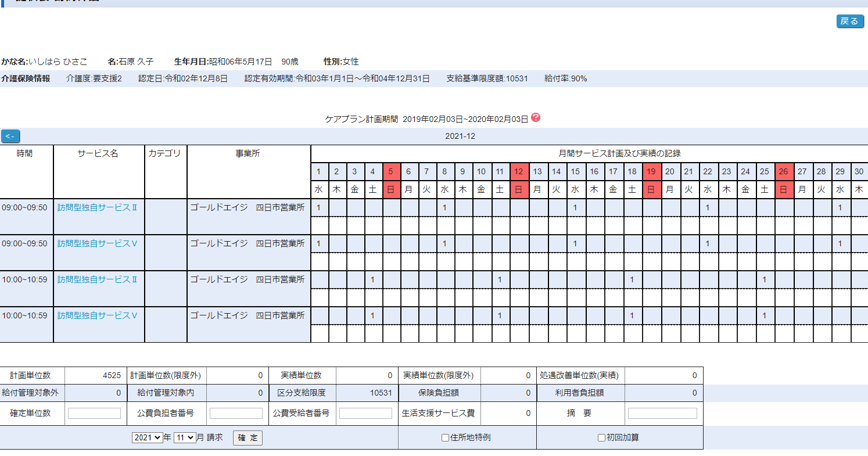Select the red Sunday day 5 header

click(391, 171)
